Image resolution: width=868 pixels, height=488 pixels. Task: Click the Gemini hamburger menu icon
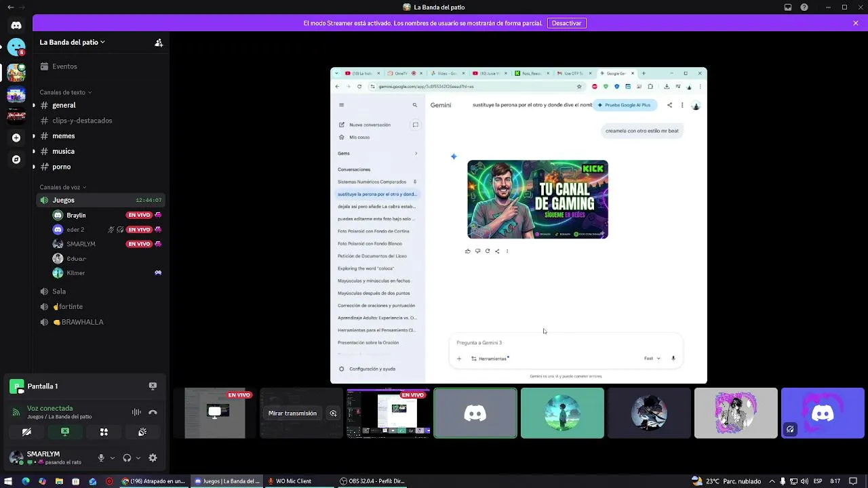pyautogui.click(x=341, y=105)
